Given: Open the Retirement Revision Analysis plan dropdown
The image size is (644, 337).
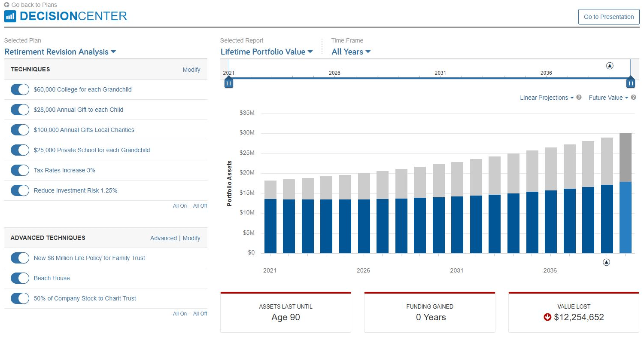Looking at the screenshot, I should 60,52.
